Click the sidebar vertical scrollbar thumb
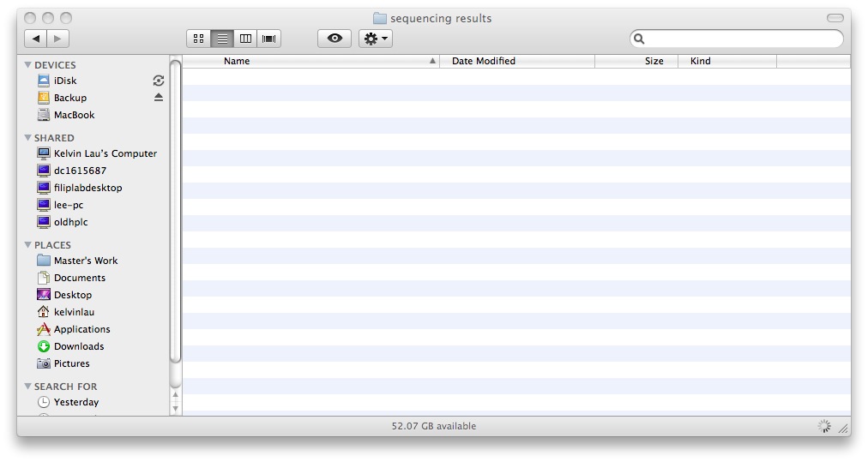868x462 pixels. coord(175,212)
